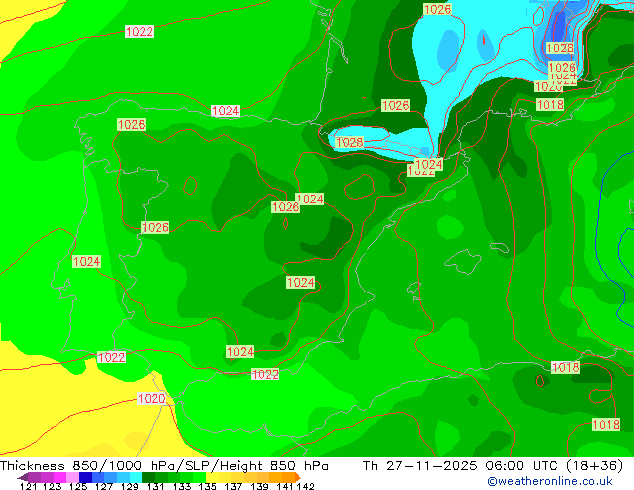Click the 1024 label in southeastern Spain near Murcia
Viewport: 634px width, 490px height.
click(240, 352)
